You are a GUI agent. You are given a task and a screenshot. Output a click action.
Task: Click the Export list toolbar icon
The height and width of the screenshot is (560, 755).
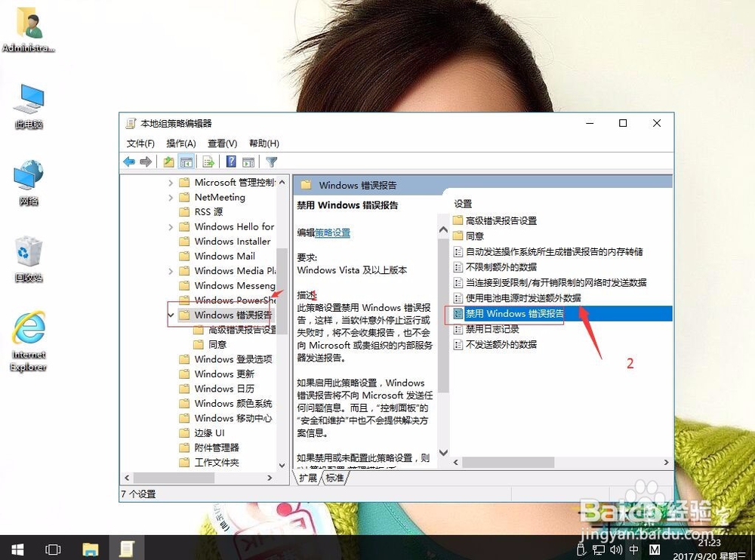tap(208, 162)
